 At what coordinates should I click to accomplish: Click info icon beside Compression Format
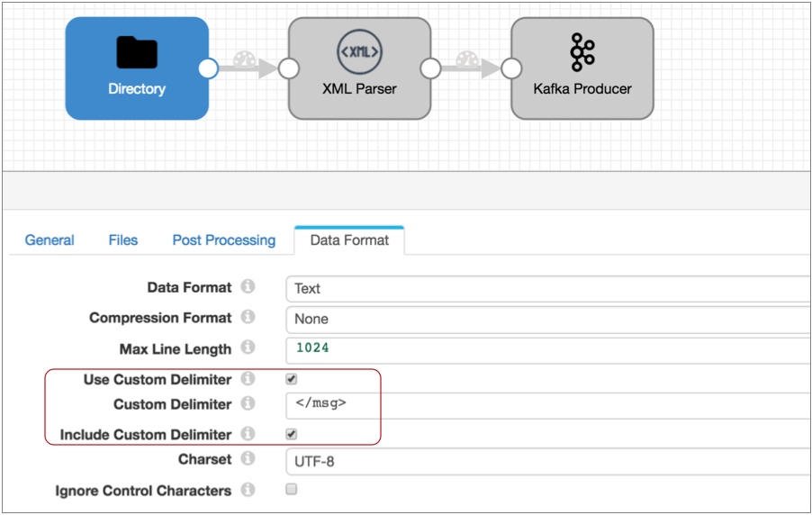tap(248, 318)
